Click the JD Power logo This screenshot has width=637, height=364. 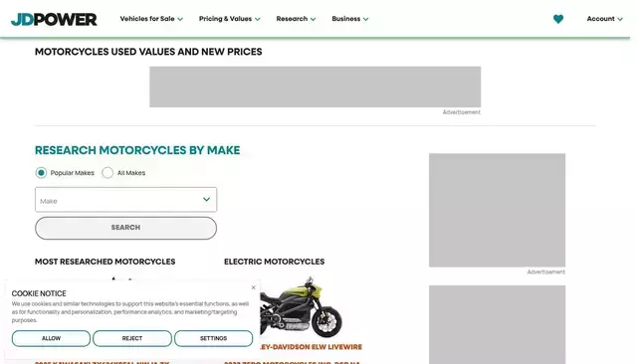pyautogui.click(x=54, y=19)
